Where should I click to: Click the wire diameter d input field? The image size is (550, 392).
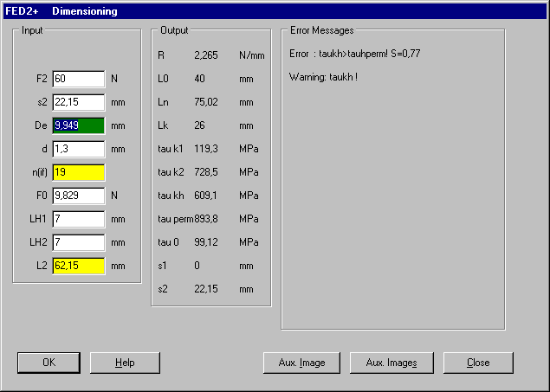[78, 149]
